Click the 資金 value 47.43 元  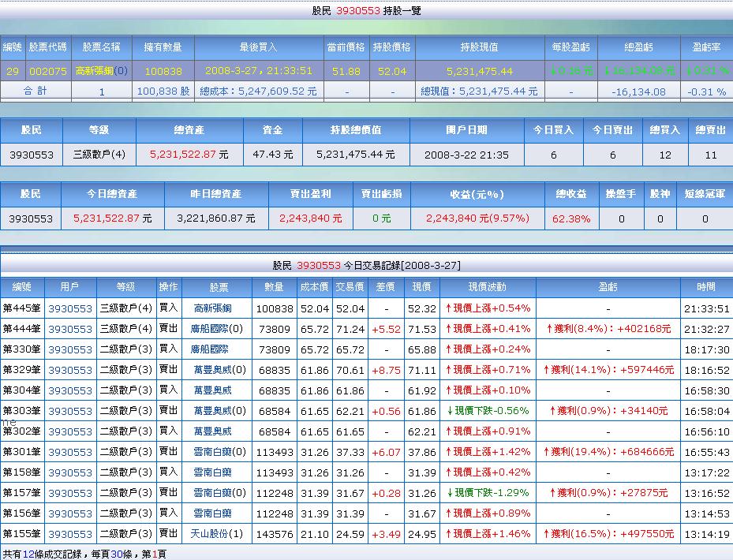[x=272, y=155]
